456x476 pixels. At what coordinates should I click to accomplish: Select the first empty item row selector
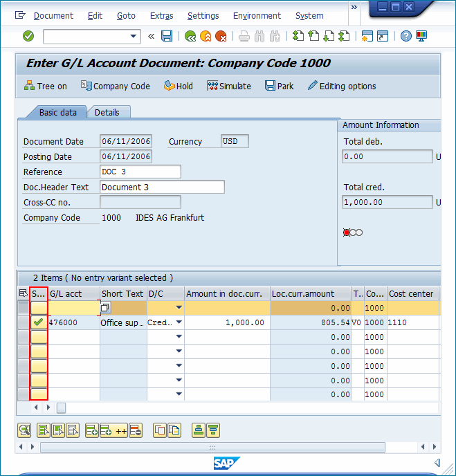pos(24,308)
